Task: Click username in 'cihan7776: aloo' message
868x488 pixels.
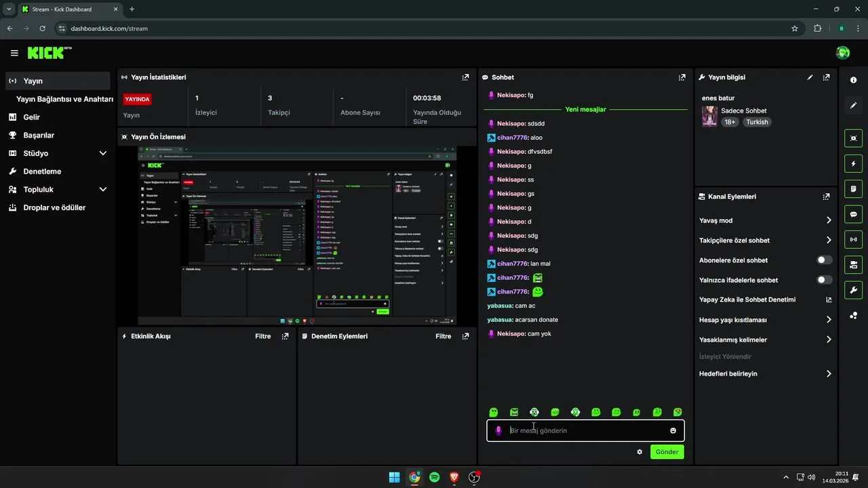Action: click(513, 138)
